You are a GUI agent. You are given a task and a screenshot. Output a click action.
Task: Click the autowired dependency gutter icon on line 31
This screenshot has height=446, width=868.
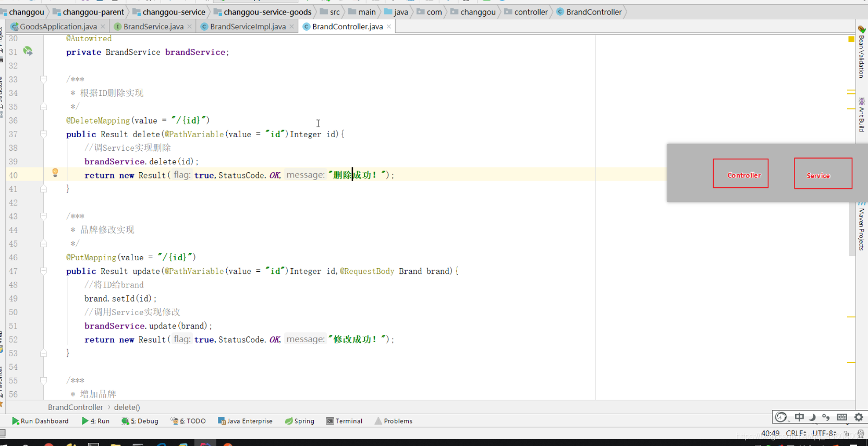pyautogui.click(x=28, y=51)
